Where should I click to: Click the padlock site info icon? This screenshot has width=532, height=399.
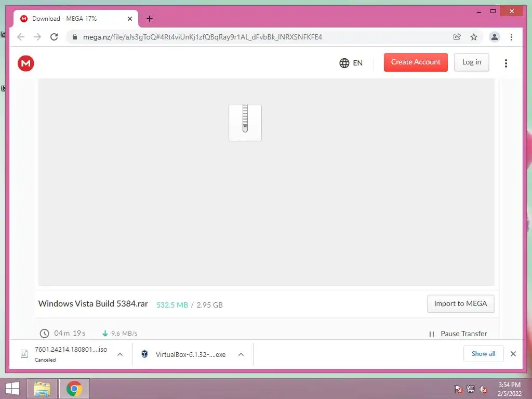pos(75,37)
